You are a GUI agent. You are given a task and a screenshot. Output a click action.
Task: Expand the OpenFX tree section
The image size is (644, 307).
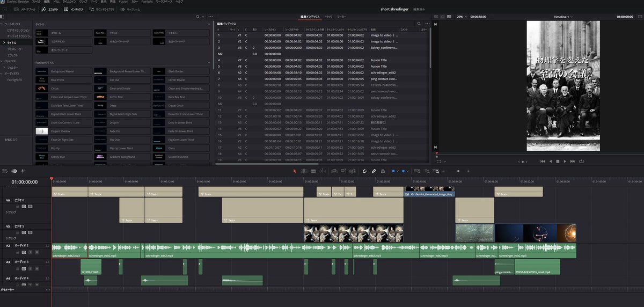2,61
